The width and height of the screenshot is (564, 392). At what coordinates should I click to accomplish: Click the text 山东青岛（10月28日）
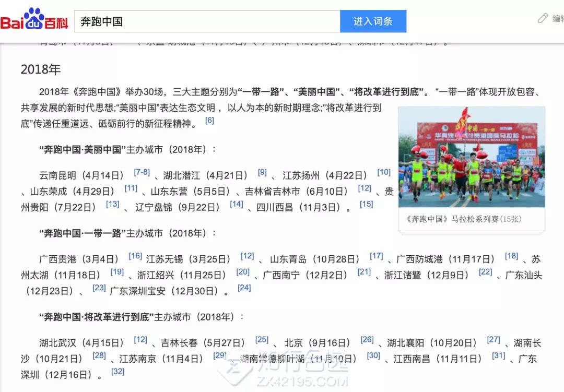pyautogui.click(x=315, y=259)
